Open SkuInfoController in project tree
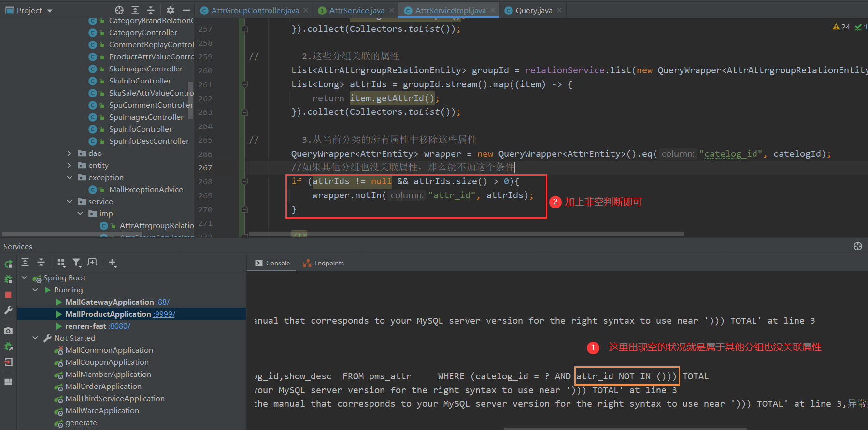This screenshot has height=430, width=868. click(x=140, y=81)
